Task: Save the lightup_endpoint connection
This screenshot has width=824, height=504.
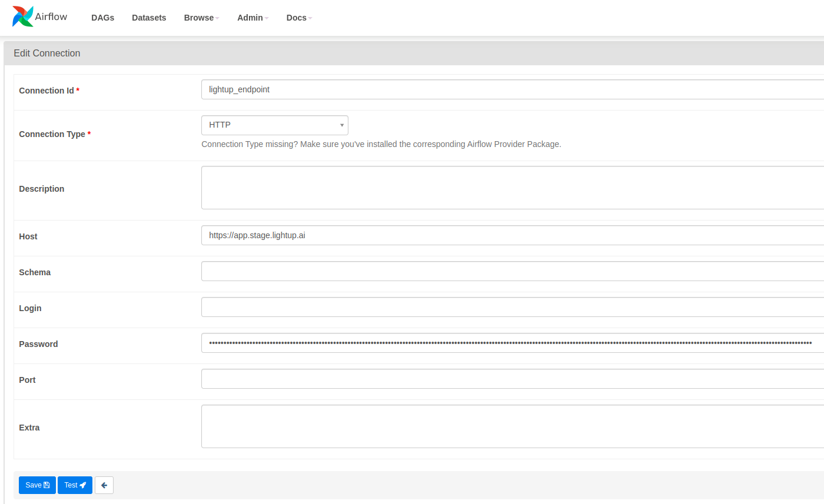Action: pyautogui.click(x=37, y=485)
